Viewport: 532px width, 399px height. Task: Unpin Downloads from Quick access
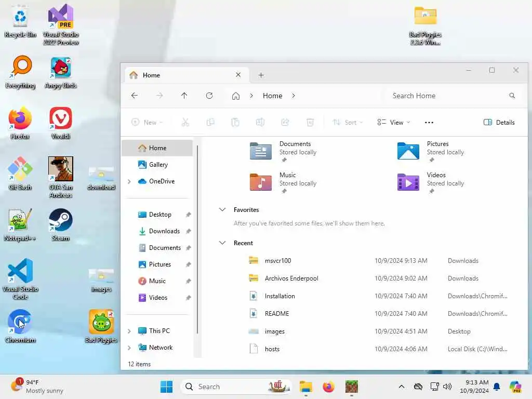(188, 231)
